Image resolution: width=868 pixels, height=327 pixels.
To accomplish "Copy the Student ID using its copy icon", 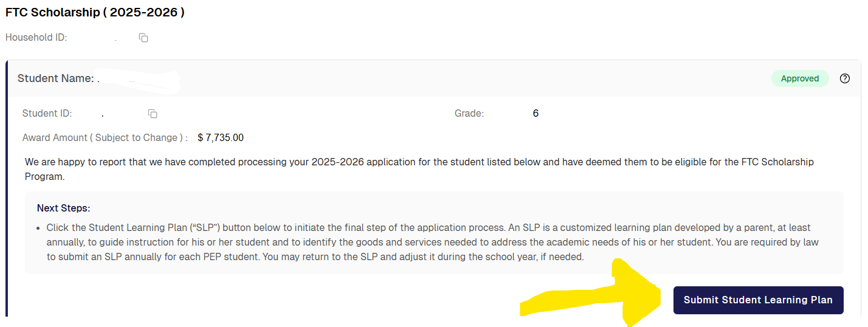I will point(153,114).
